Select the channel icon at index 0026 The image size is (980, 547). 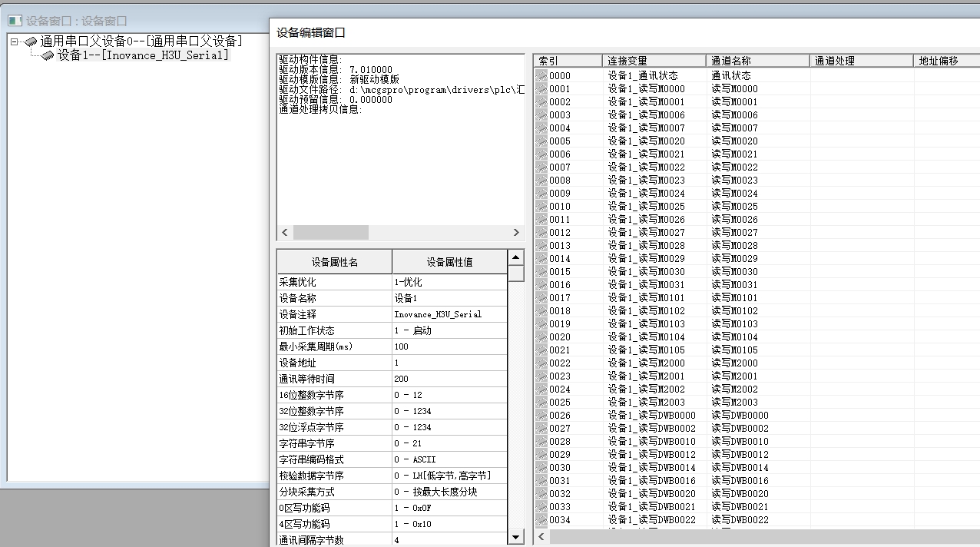[541, 416]
